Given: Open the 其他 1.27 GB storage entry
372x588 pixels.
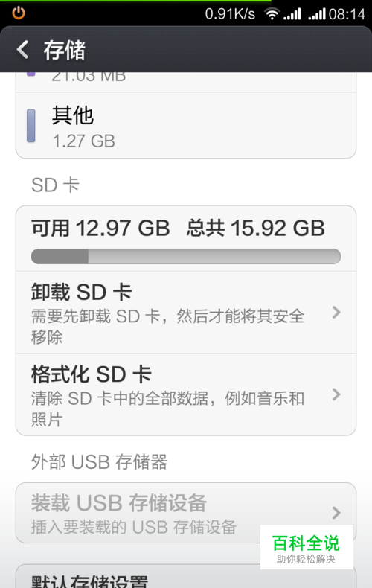Looking at the screenshot, I should click(x=186, y=126).
